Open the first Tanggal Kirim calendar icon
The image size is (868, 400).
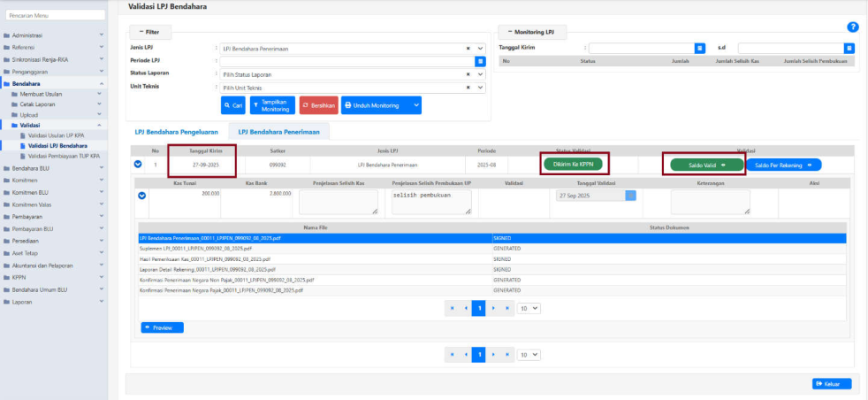699,48
